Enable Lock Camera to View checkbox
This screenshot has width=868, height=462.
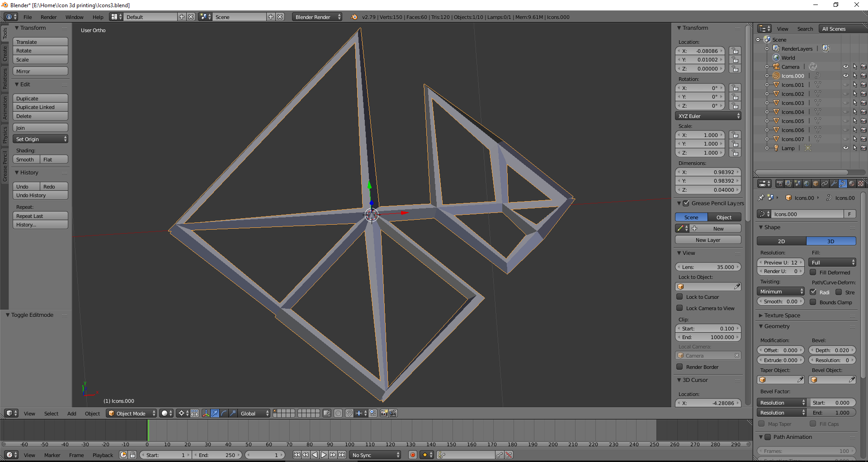point(679,308)
